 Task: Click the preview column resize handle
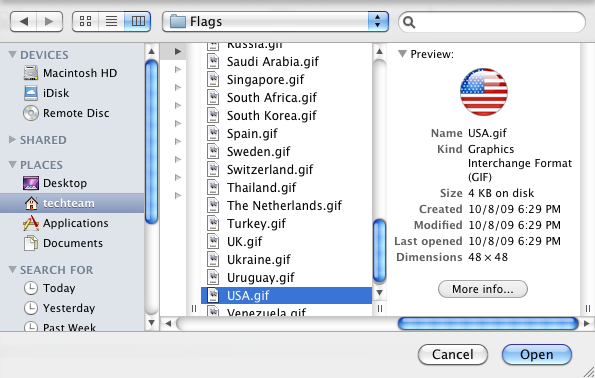587,309
